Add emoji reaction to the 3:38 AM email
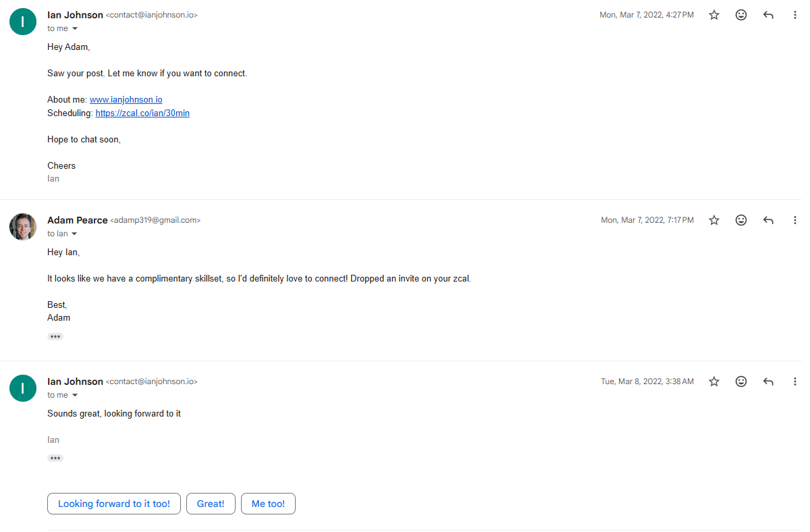Viewport: 810px width, 532px height. pos(741,381)
